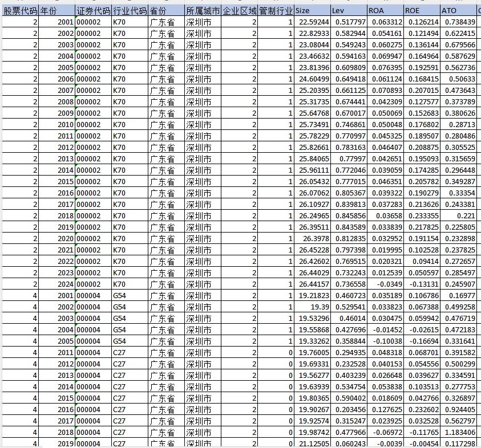Click year 2001 in the 000004 rows
This screenshot has width=481, height=448.
coord(56,295)
